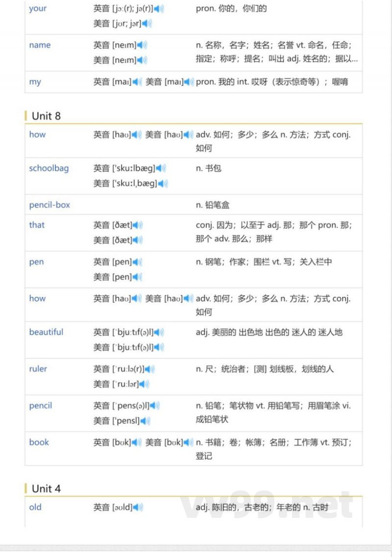Image resolution: width=392 pixels, height=557 pixels.
Task: Click British speaker icon for 'ruler'
Action: click(x=149, y=369)
